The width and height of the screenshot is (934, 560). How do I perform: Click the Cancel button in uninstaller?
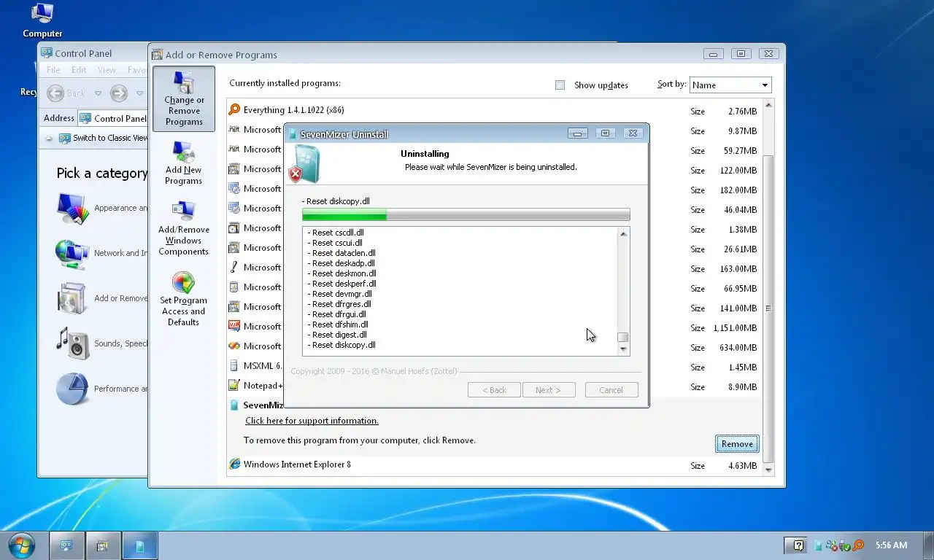click(x=611, y=390)
